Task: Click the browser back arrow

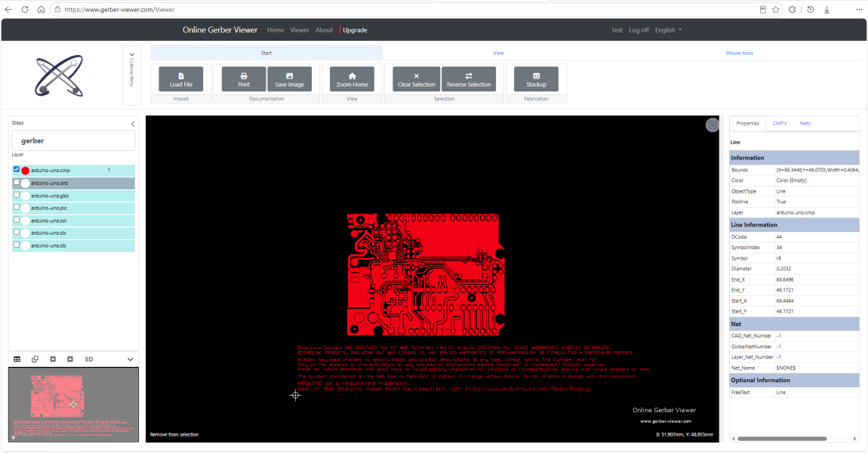Action: [8, 9]
